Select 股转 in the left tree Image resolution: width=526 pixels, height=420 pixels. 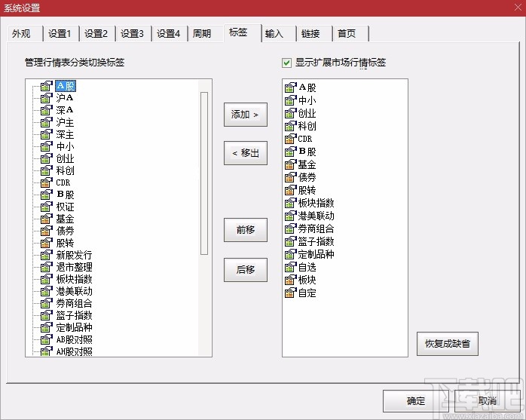click(65, 243)
